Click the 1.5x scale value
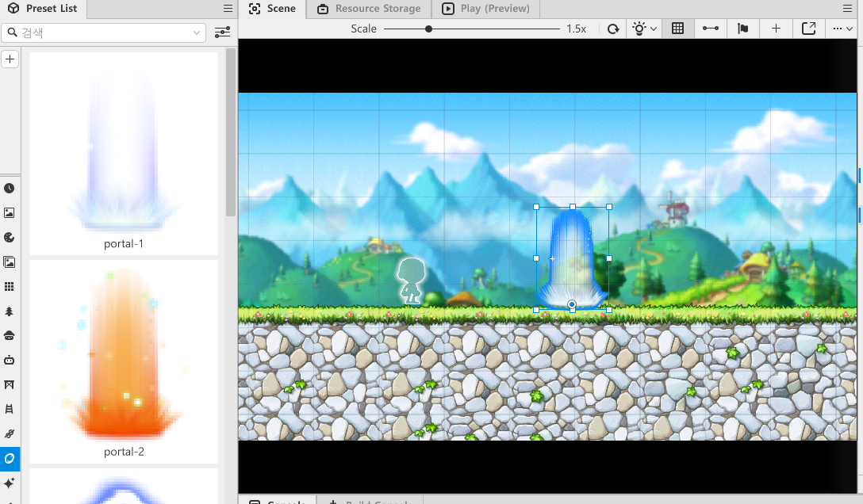The width and height of the screenshot is (863, 504). (576, 29)
